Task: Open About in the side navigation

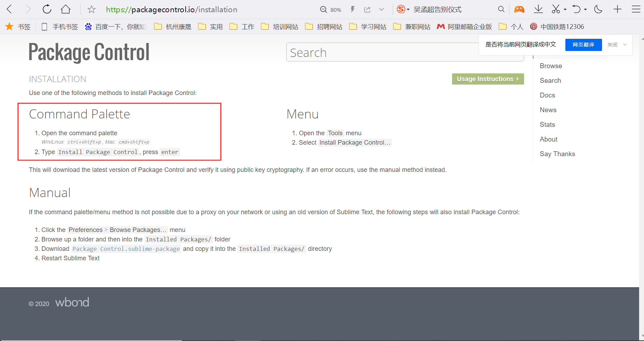Action: [549, 139]
